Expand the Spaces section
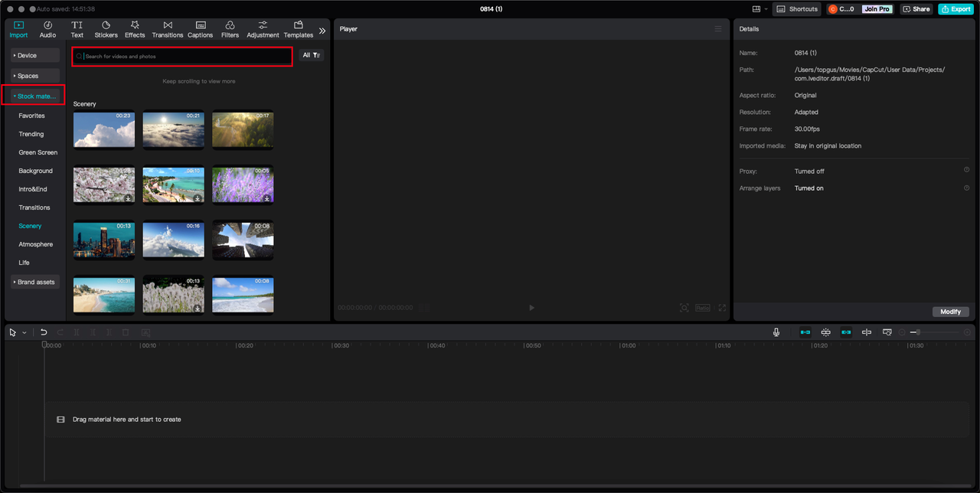980x493 pixels. (35, 76)
